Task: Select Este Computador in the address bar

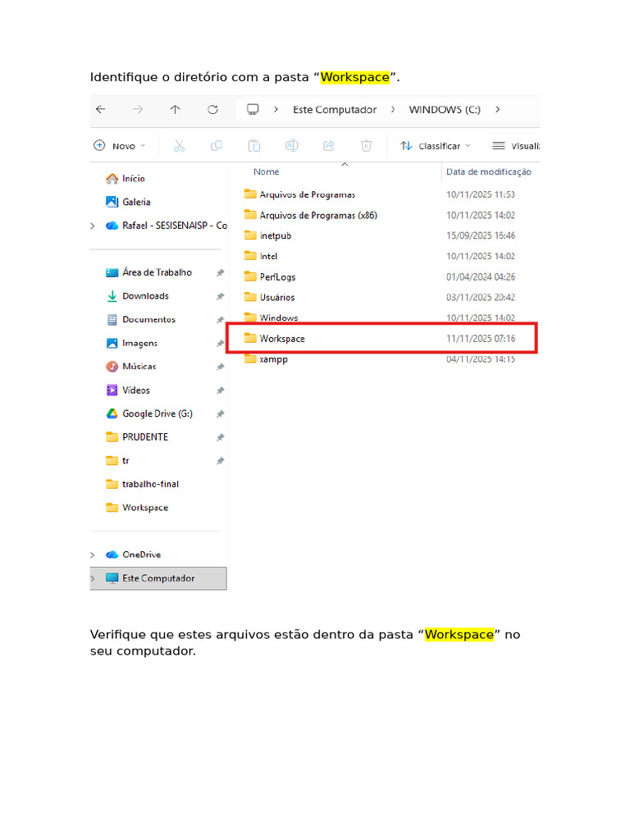Action: pos(335,109)
